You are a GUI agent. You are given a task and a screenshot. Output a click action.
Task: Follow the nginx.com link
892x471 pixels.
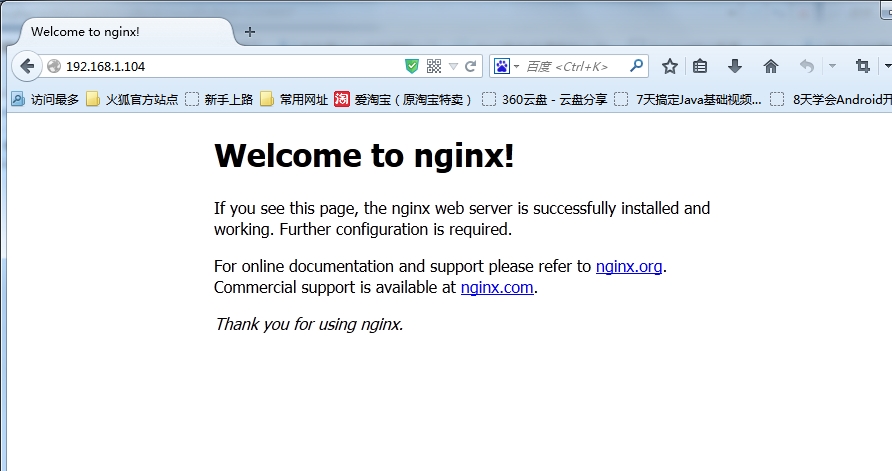pyautogui.click(x=497, y=287)
